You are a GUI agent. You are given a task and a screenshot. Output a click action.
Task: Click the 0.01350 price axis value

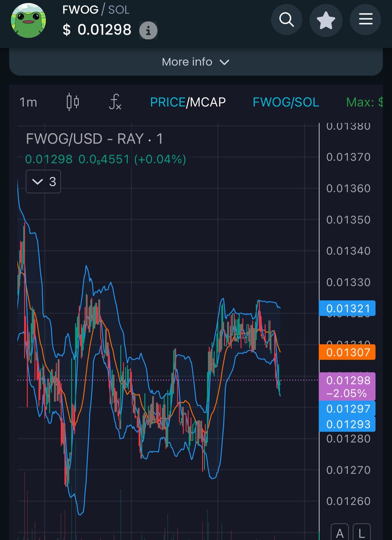pyautogui.click(x=348, y=220)
